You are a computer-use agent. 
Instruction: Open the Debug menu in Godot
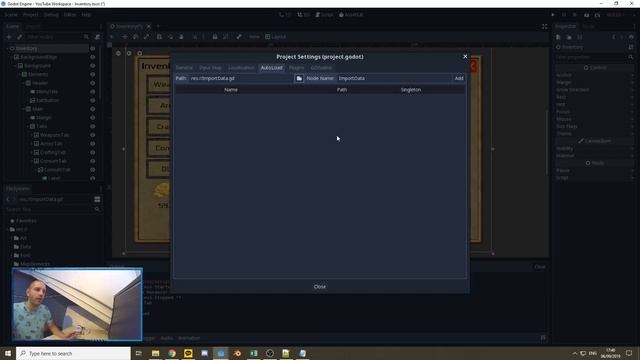tap(51, 15)
